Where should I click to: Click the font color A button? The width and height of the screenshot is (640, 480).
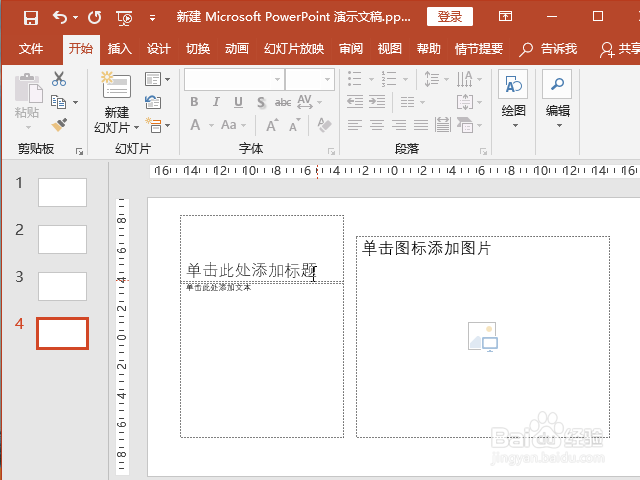(x=195, y=125)
